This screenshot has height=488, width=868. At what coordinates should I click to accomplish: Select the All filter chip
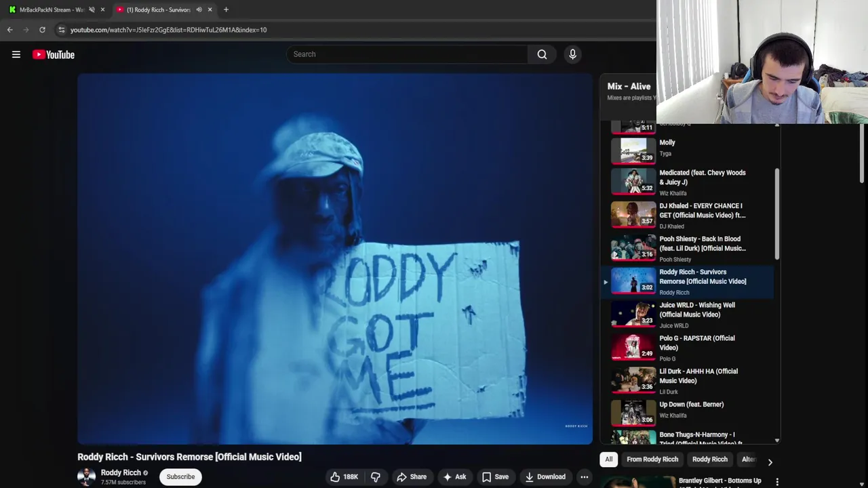(x=609, y=460)
